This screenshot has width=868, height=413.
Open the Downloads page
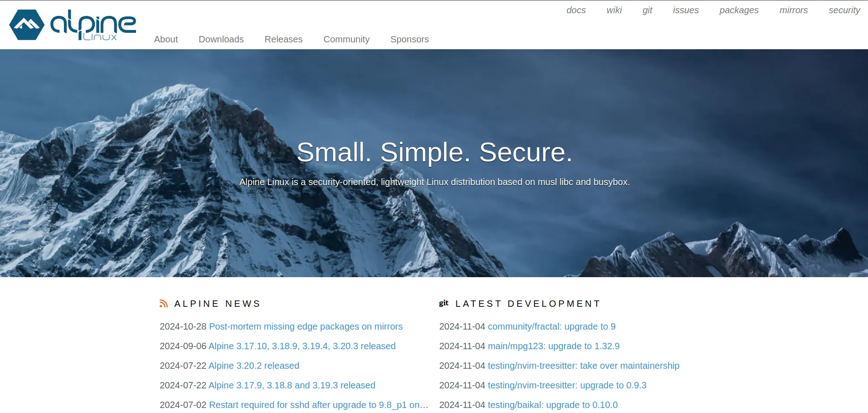221,39
